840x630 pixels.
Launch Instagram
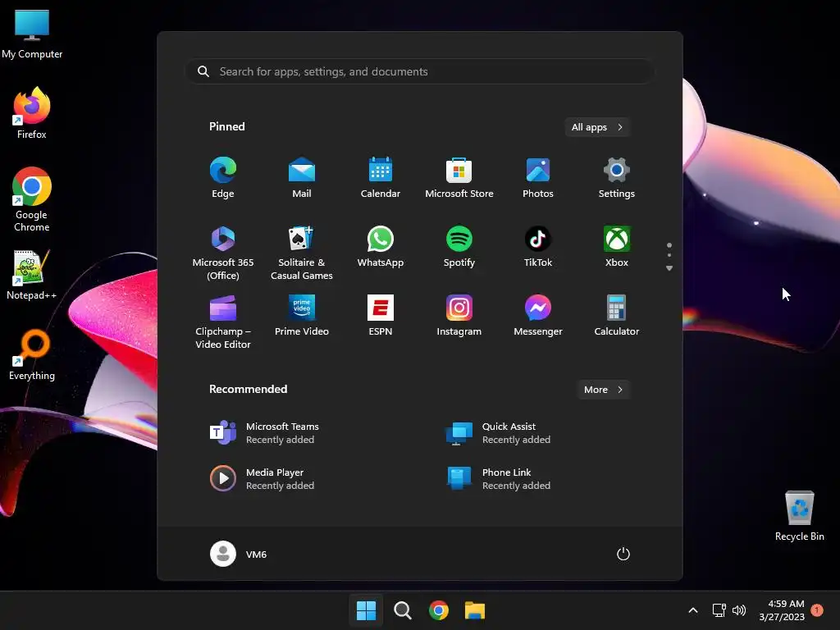(x=459, y=316)
